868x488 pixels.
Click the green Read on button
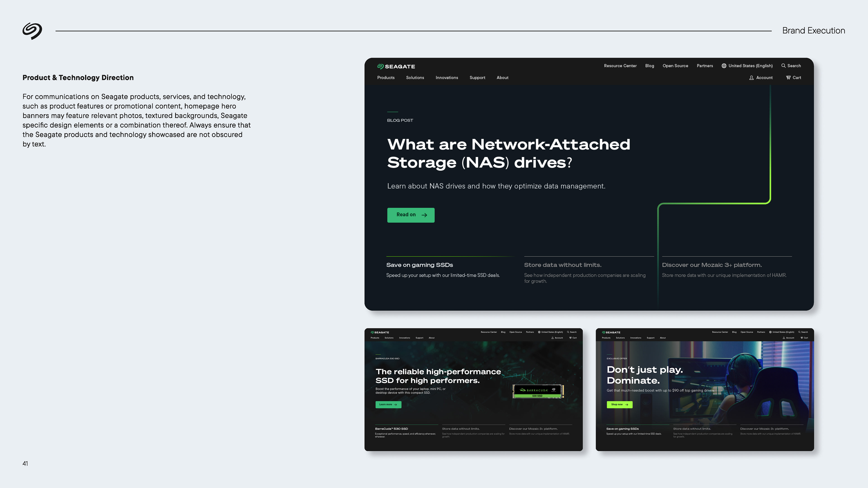pos(411,215)
